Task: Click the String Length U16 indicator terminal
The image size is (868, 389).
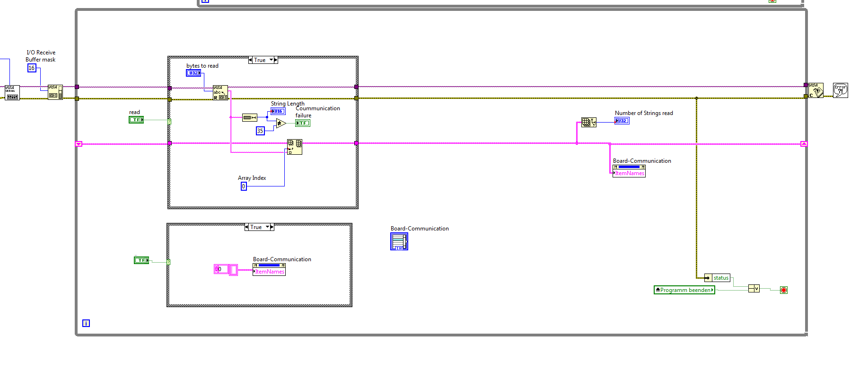Action: point(278,111)
